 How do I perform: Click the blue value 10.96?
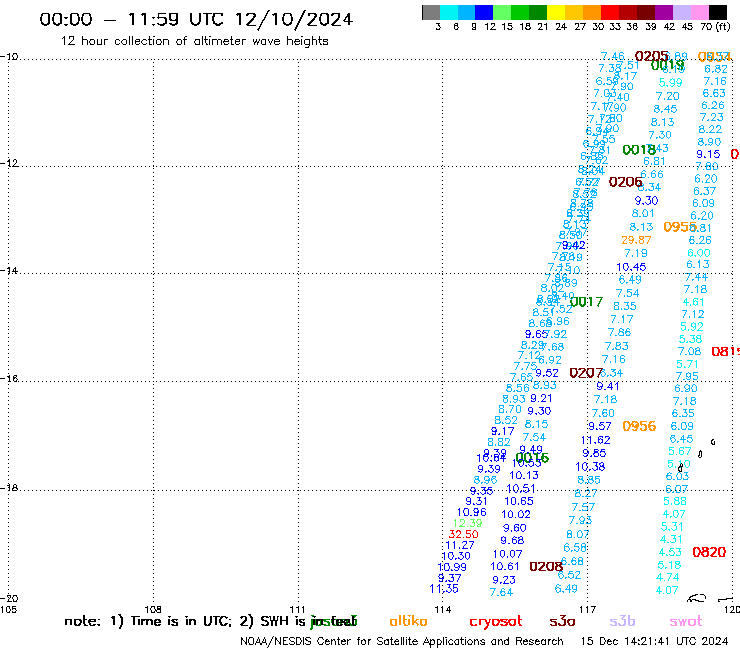[x=471, y=513]
